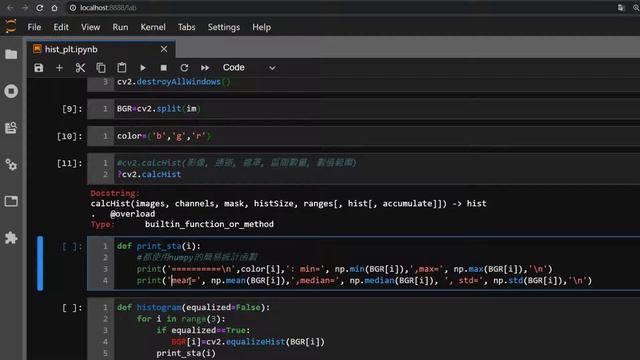Click the browser back arrow
The image size is (640, 360).
[10, 8]
